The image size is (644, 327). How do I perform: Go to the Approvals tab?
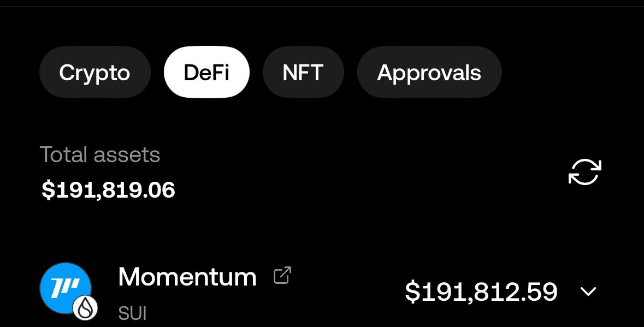pos(429,72)
